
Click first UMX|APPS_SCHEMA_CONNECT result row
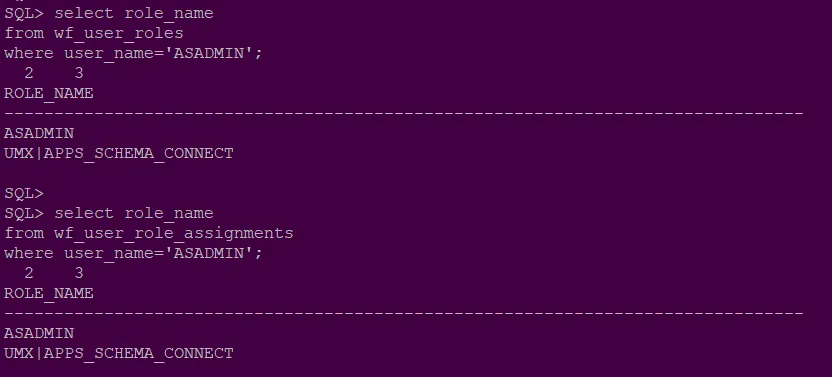pyautogui.click(x=119, y=153)
